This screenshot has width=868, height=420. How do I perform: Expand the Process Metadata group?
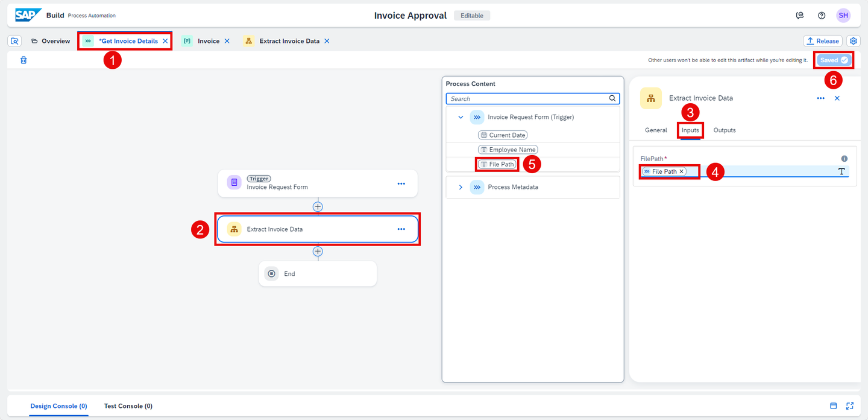click(461, 187)
